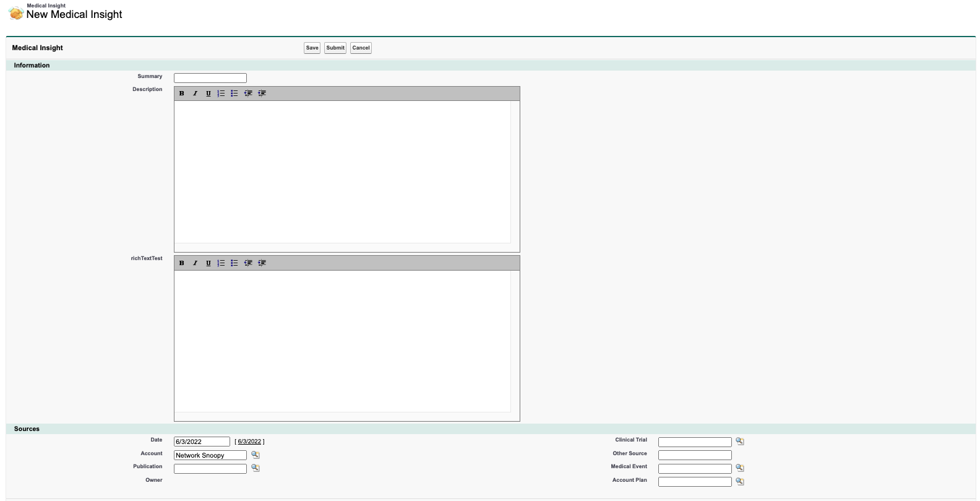Insert numbered list in the Description editor
The height and width of the screenshot is (501, 980).
(221, 94)
